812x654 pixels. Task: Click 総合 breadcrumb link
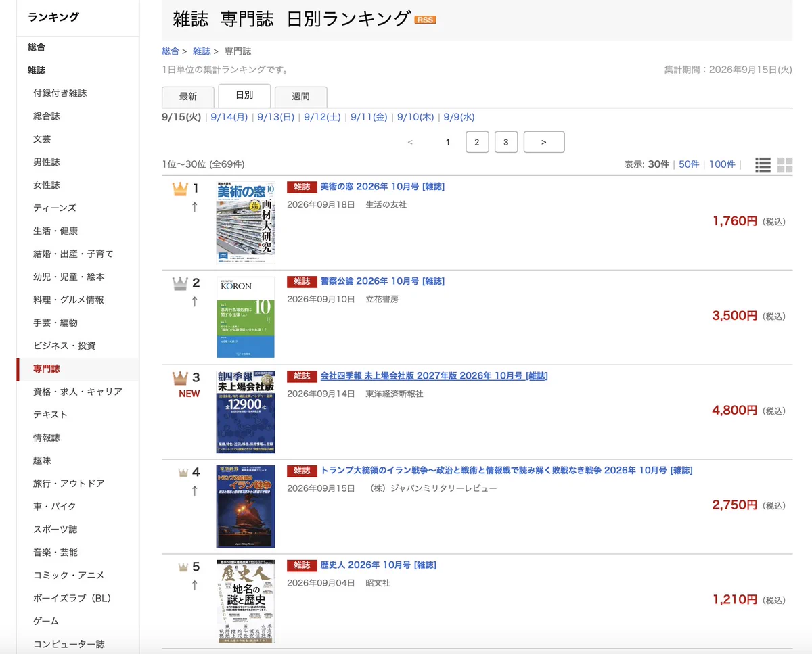point(171,51)
